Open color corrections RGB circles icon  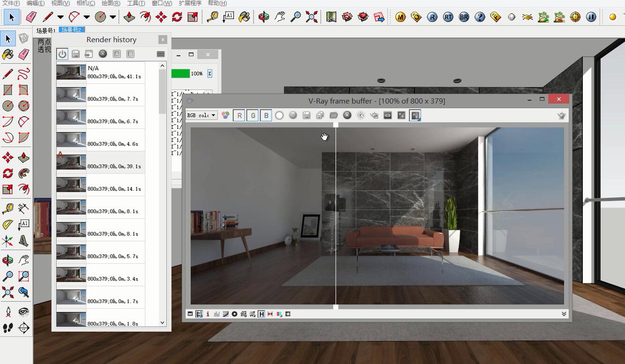point(225,115)
